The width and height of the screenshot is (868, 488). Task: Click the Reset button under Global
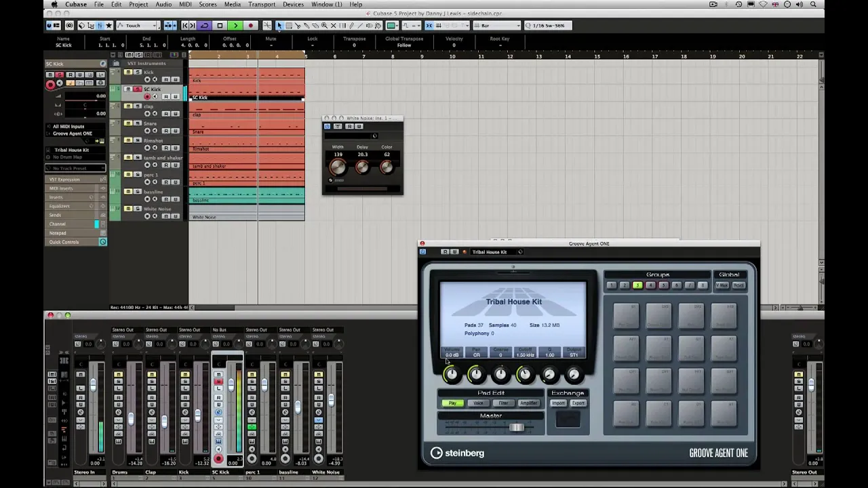coord(738,285)
